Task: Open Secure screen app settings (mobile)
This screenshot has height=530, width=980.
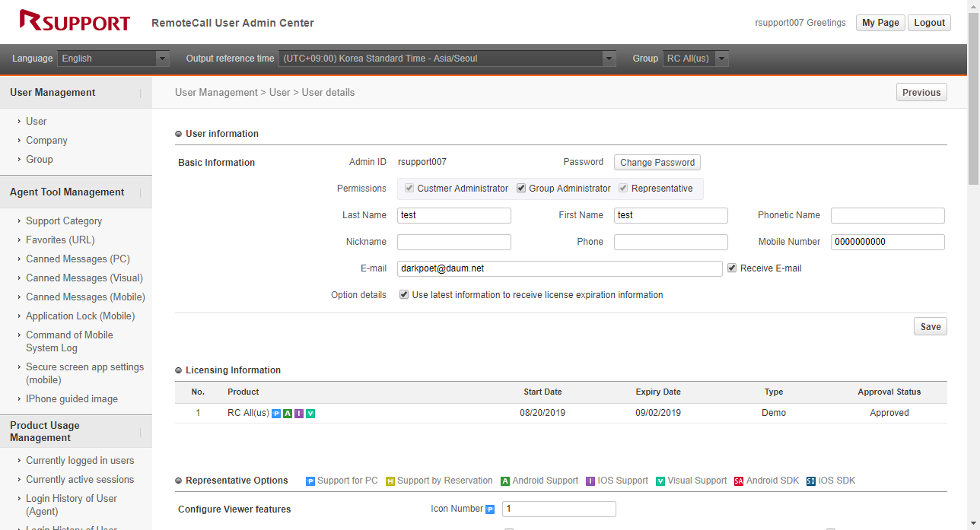Action: (x=84, y=373)
